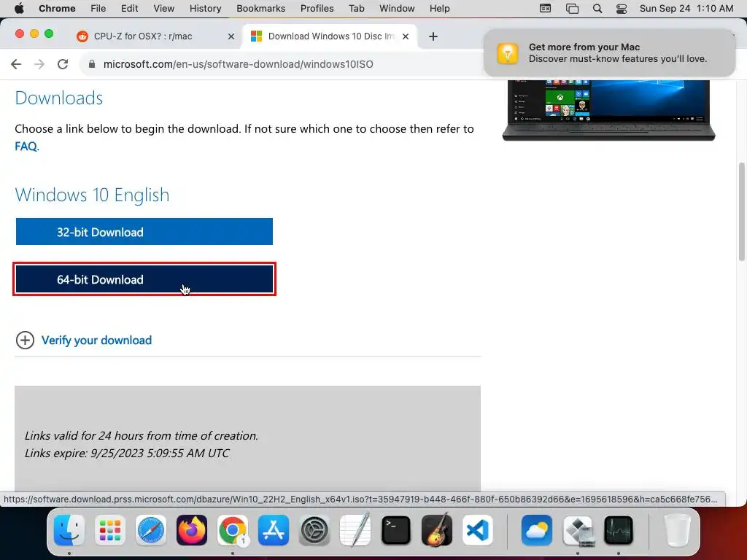Image resolution: width=747 pixels, height=560 pixels.
Task: Open the Profiles menu
Action: click(317, 9)
